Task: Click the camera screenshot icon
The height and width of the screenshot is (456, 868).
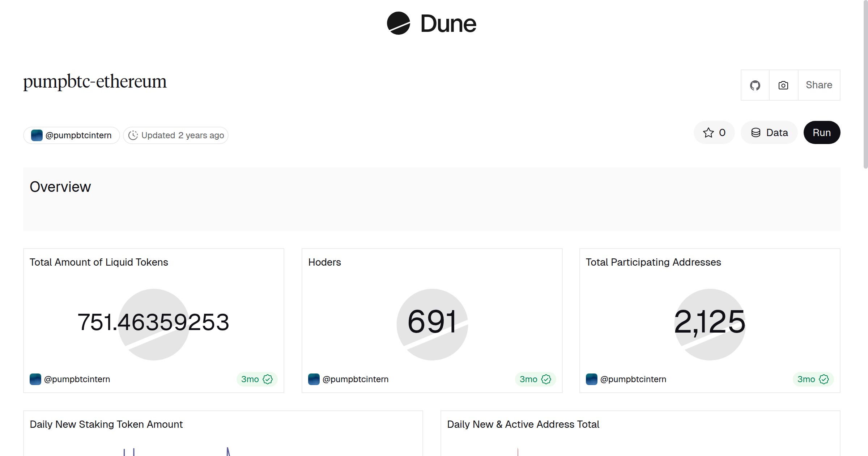Action: click(783, 85)
